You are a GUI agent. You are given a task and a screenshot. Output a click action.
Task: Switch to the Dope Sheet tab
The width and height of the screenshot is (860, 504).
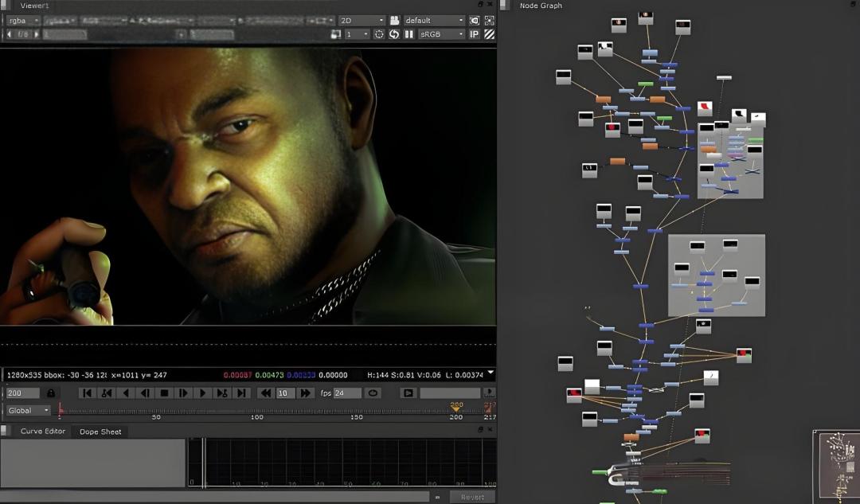[x=100, y=432]
